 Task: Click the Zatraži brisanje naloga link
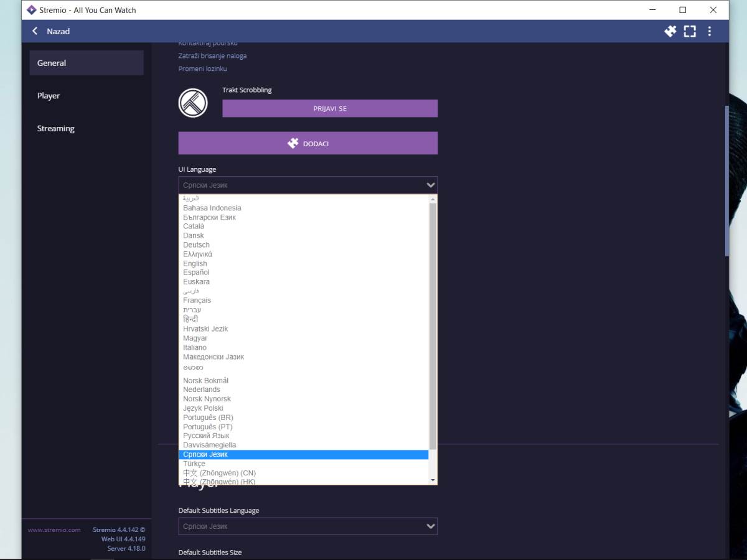(x=212, y=55)
